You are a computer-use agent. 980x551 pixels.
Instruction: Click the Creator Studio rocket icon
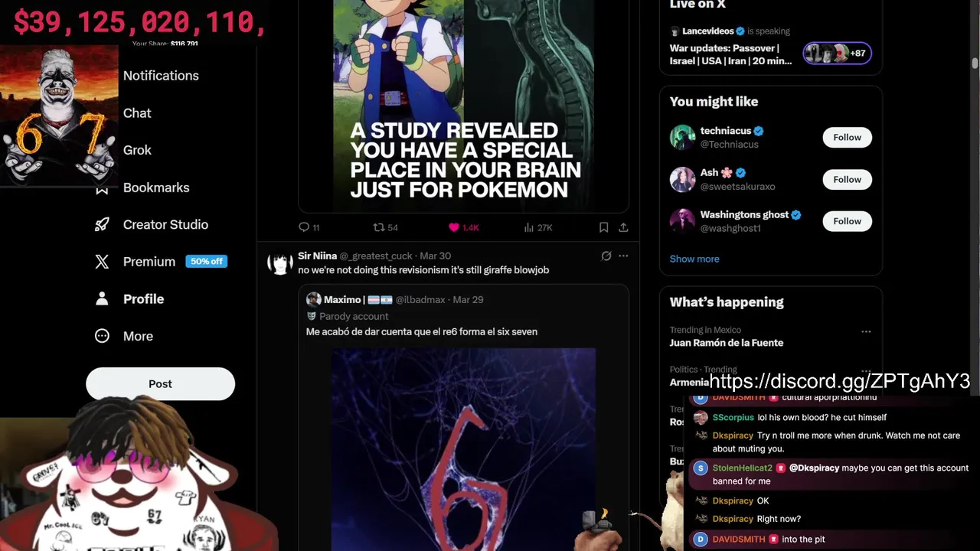coord(102,224)
